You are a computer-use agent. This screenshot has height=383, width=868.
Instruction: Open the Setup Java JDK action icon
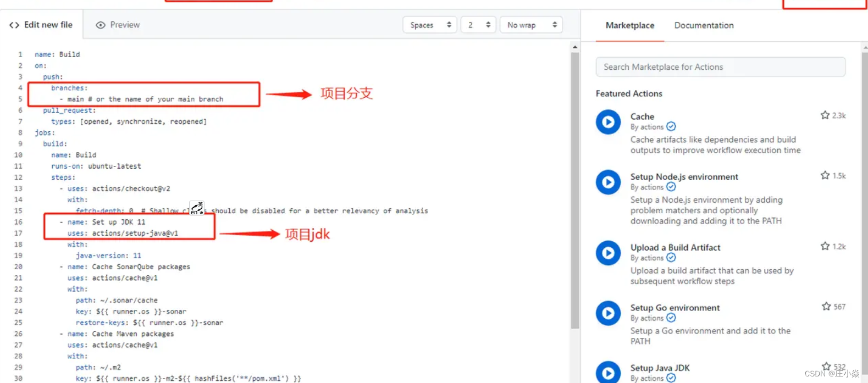point(608,372)
